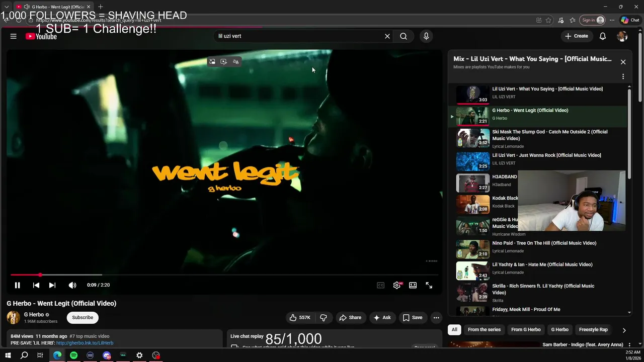Open Task View on the taskbar
The height and width of the screenshot is (362, 644).
point(40,355)
